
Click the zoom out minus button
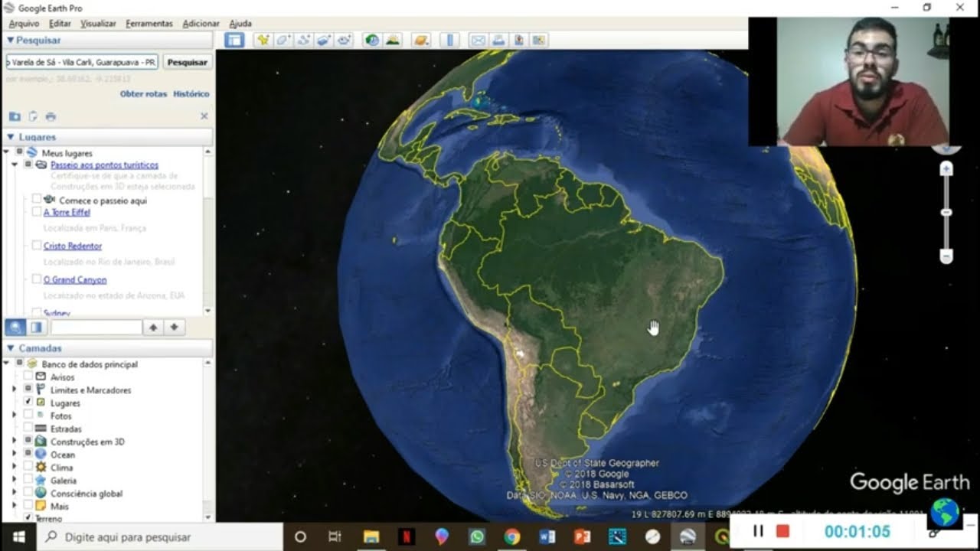tap(946, 256)
